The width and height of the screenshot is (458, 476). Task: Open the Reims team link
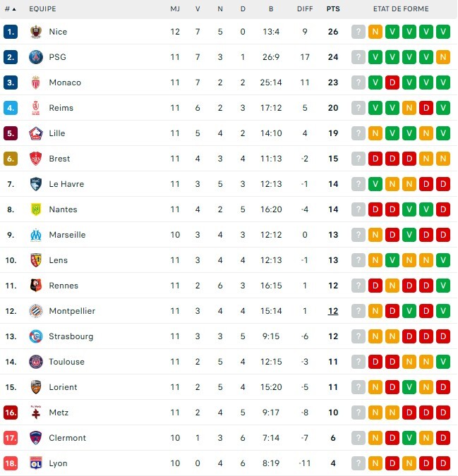coord(61,108)
